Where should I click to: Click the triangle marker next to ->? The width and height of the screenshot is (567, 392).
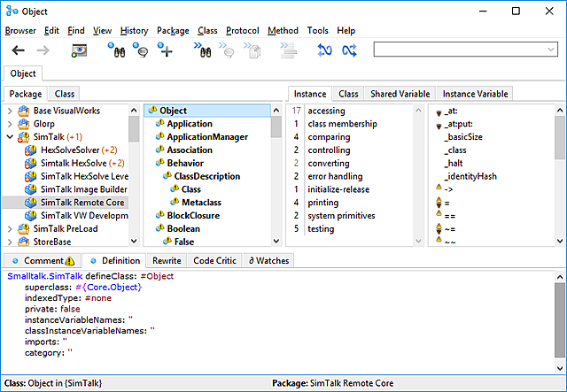click(439, 187)
